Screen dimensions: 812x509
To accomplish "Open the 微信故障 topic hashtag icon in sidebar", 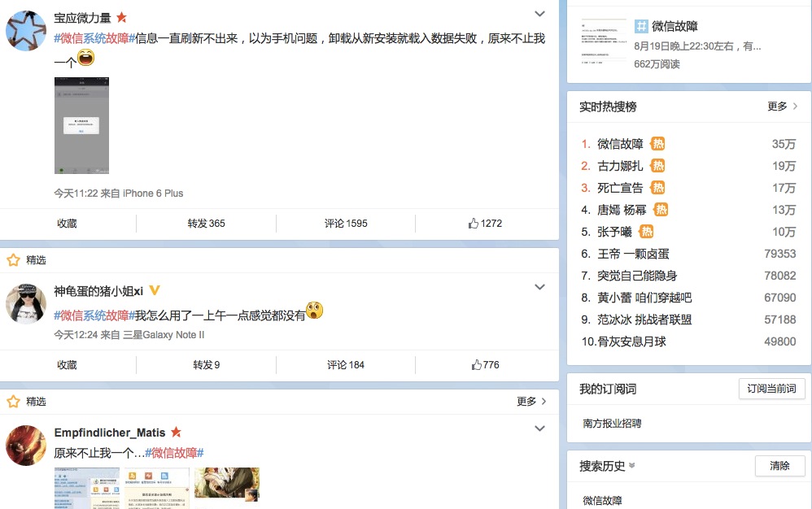I will click(641, 26).
